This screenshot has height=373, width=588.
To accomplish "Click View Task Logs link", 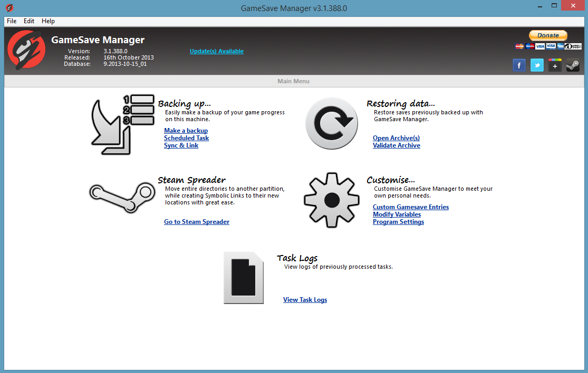I will tap(305, 300).
